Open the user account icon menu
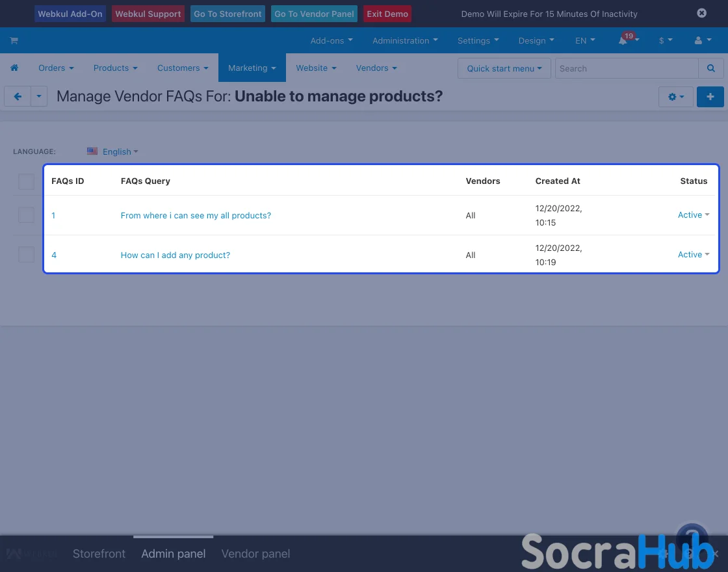The image size is (728, 572). [x=702, y=40]
